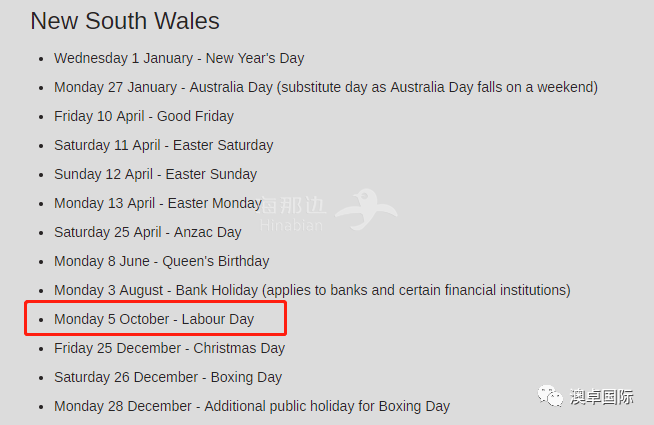Select the Additional public holiday for Boxing Day line
The height and width of the screenshot is (425, 654).
pyautogui.click(x=252, y=406)
